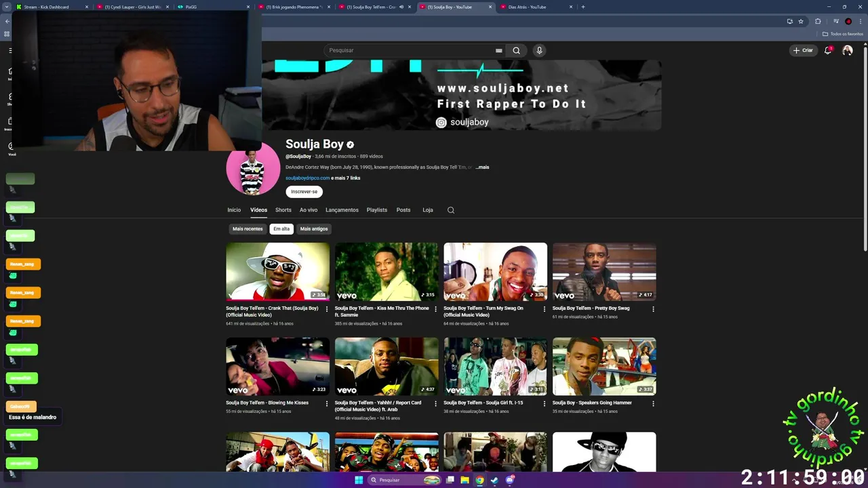The width and height of the screenshot is (868, 488).
Task: Switch to the Cyndi Lauper browser tab
Action: tap(133, 7)
